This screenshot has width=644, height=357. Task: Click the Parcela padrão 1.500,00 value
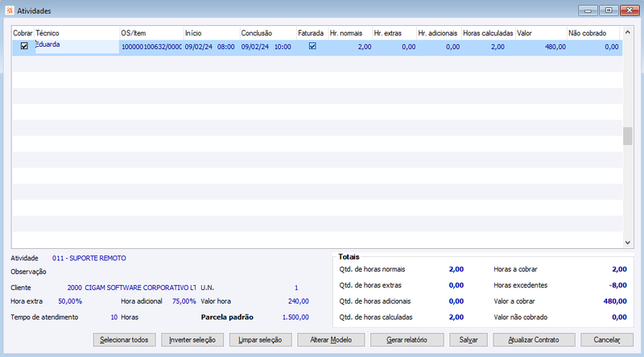tap(295, 318)
